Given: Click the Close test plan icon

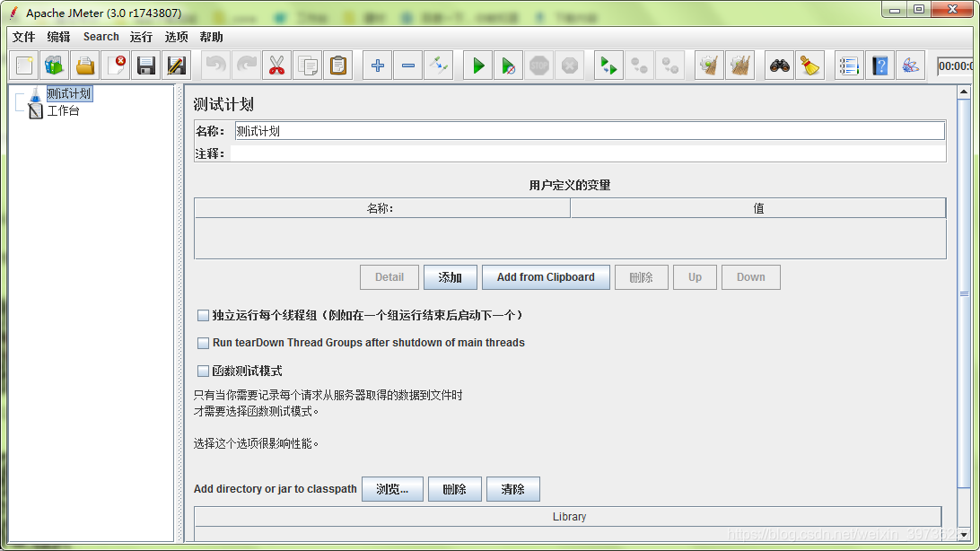Looking at the screenshot, I should pyautogui.click(x=116, y=66).
